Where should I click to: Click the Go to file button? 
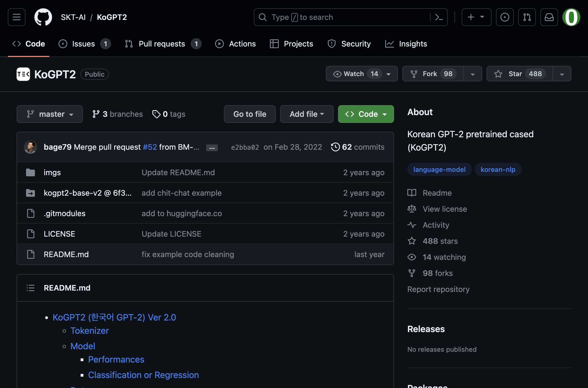(x=250, y=114)
